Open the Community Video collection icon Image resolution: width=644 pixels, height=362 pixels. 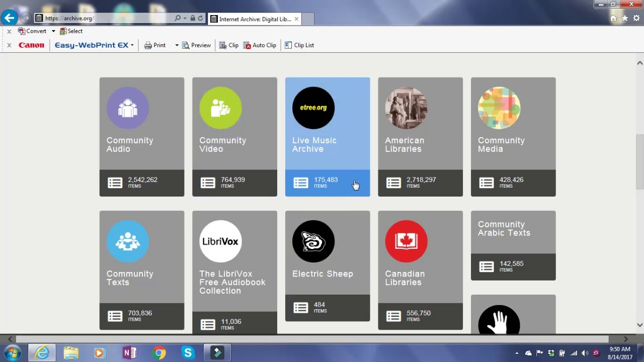[220, 108]
